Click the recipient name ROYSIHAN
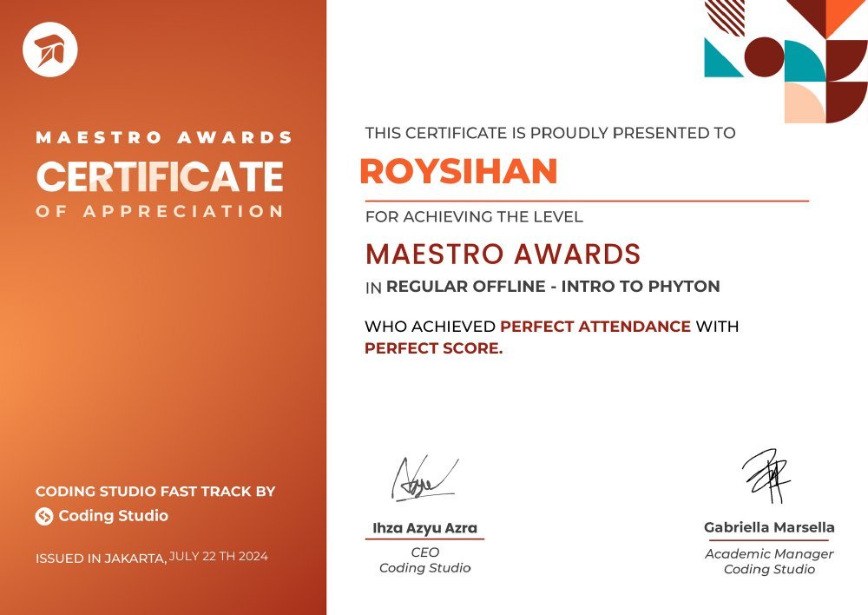Screen dimensions: 868x615 tap(458, 171)
